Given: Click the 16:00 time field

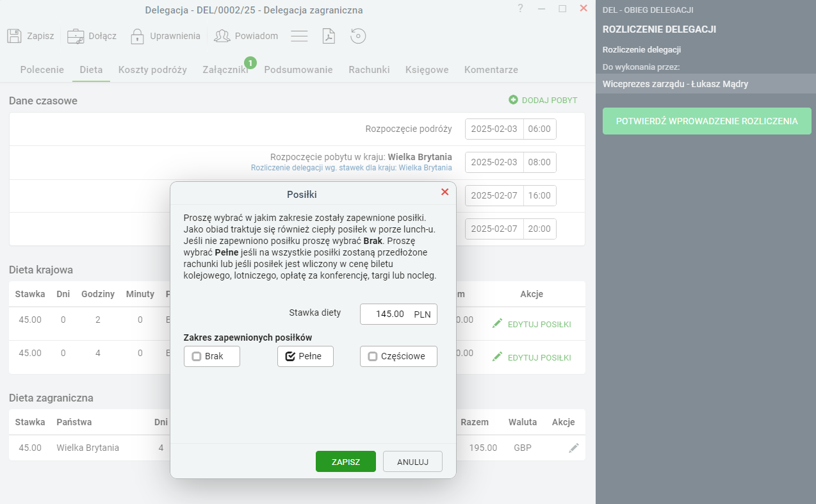Looking at the screenshot, I should click(539, 195).
